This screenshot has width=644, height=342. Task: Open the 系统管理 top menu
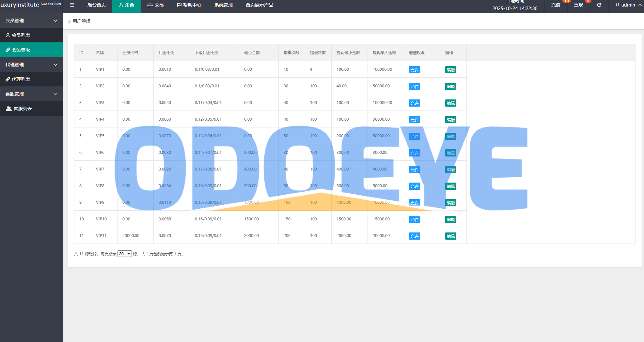tap(223, 5)
